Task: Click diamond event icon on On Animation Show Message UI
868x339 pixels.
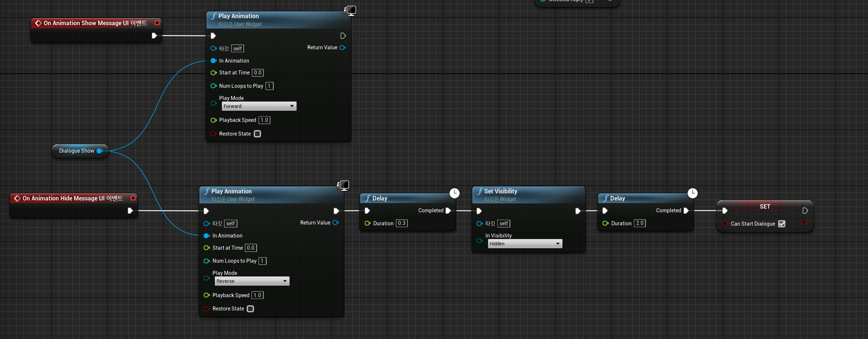Action: pos(38,23)
